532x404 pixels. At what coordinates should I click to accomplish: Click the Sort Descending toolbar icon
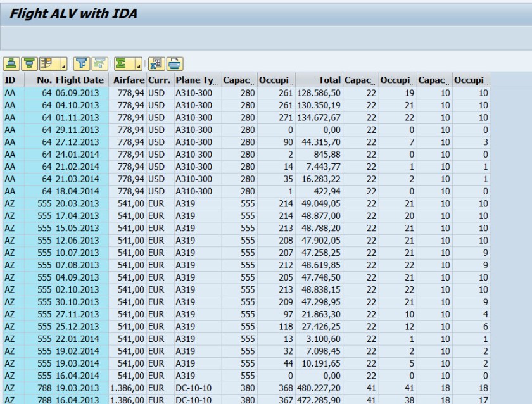pos(28,63)
